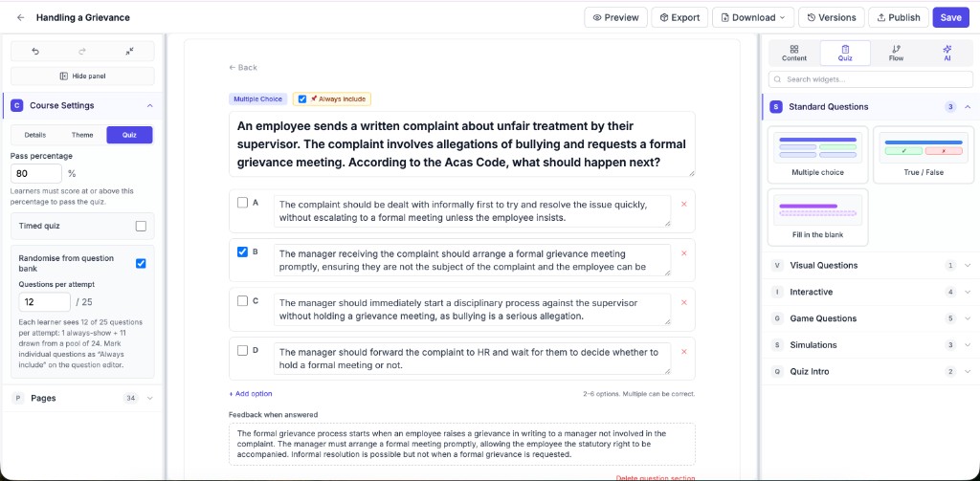The width and height of the screenshot is (980, 481).
Task: Click the redo arrow icon
Action: pos(82,52)
